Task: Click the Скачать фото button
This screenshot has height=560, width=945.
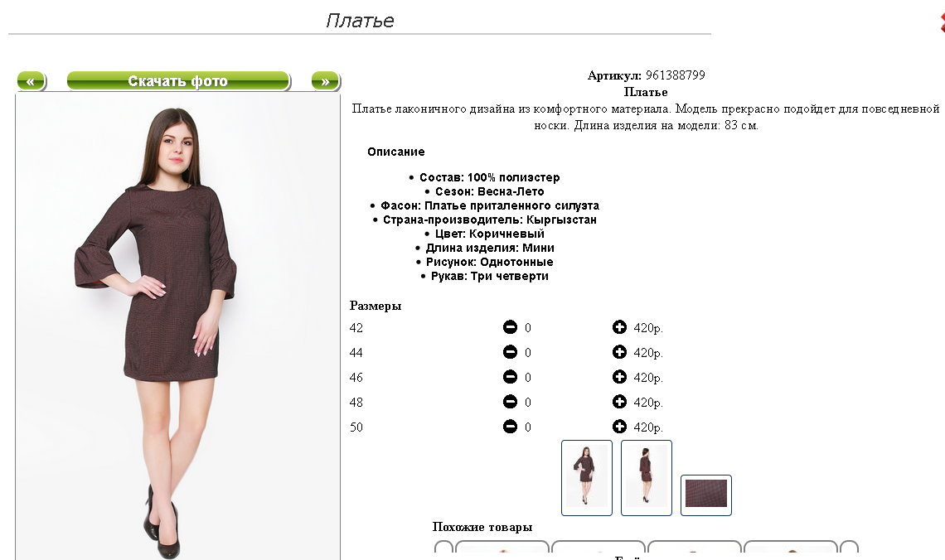Action: pos(178,80)
